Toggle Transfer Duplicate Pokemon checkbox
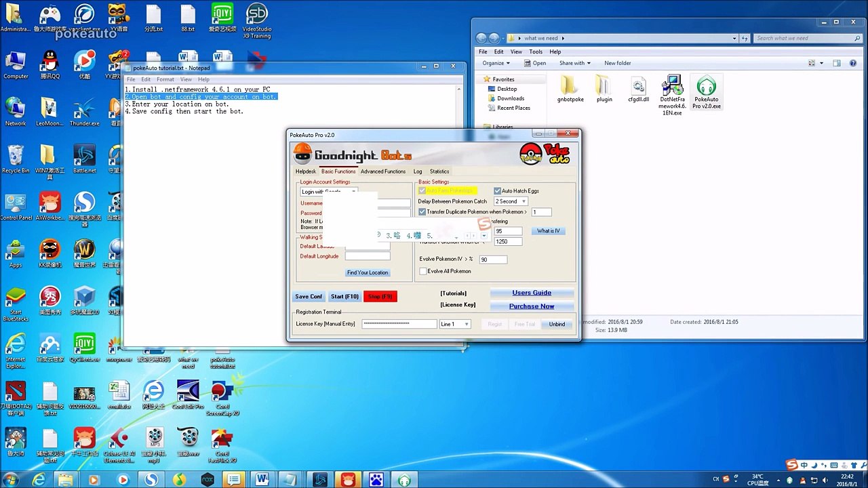This screenshot has width=868, height=488. (422, 212)
